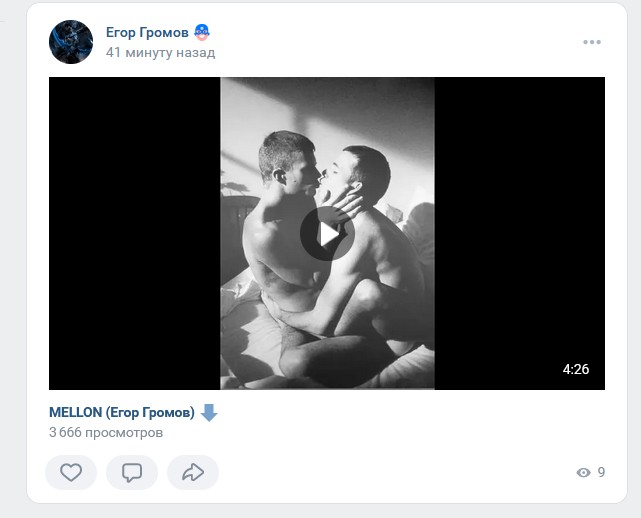This screenshot has height=518, width=641.
Task: Go to the Егор Громов author name link
Action: tap(147, 32)
